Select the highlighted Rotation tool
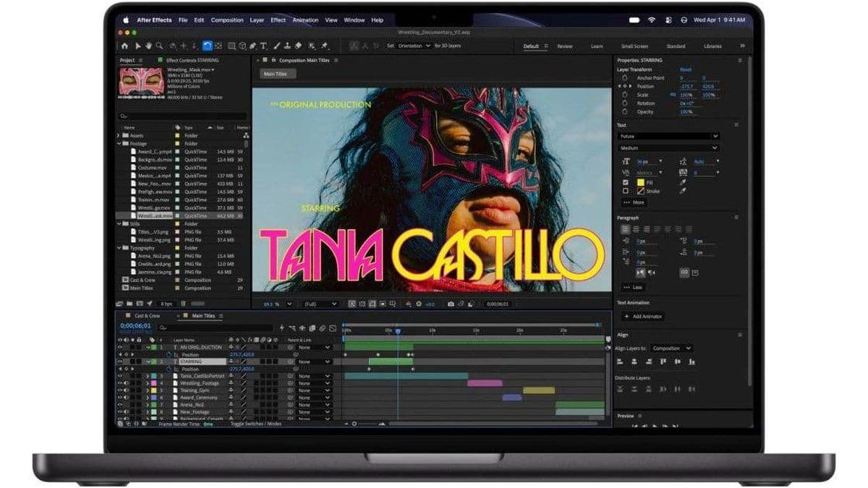 (x=207, y=46)
